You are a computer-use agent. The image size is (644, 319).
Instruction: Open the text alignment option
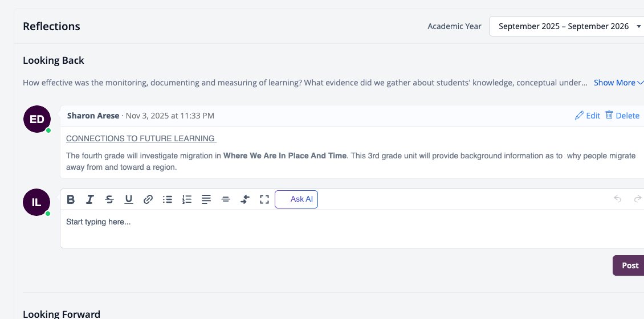coord(206,199)
